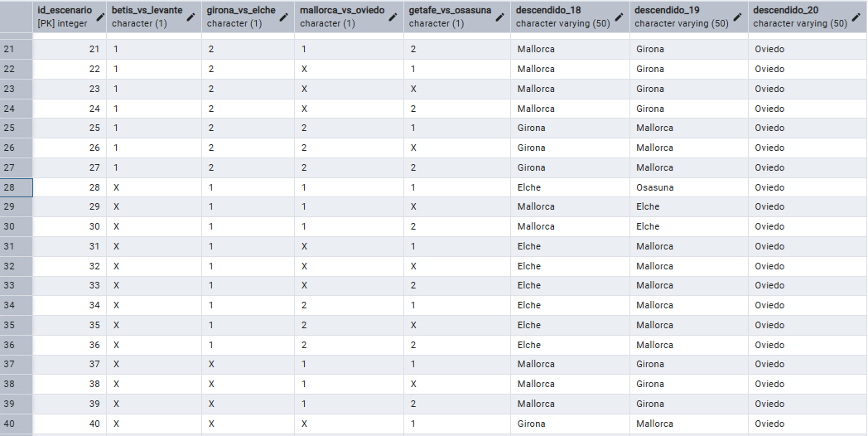The height and width of the screenshot is (436, 868).
Task: Select column header getafe_vs_osasuna
Action: 457,17
